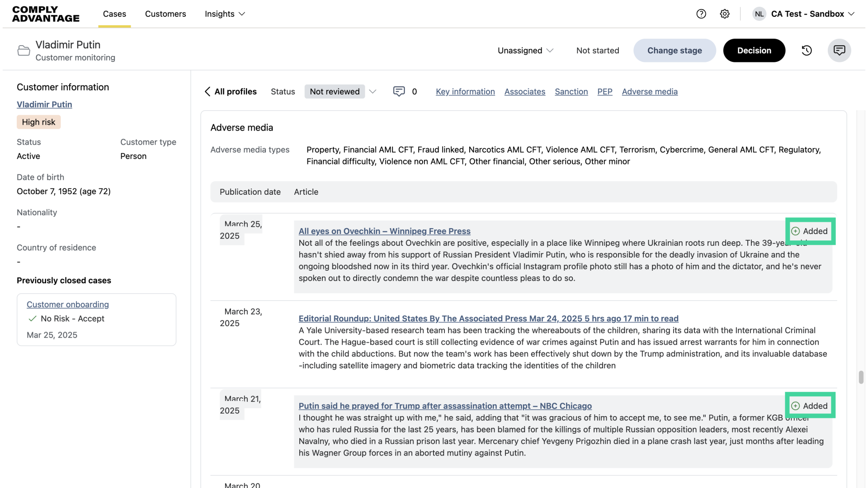
Task: Go back using All profiles arrow
Action: coord(231,92)
